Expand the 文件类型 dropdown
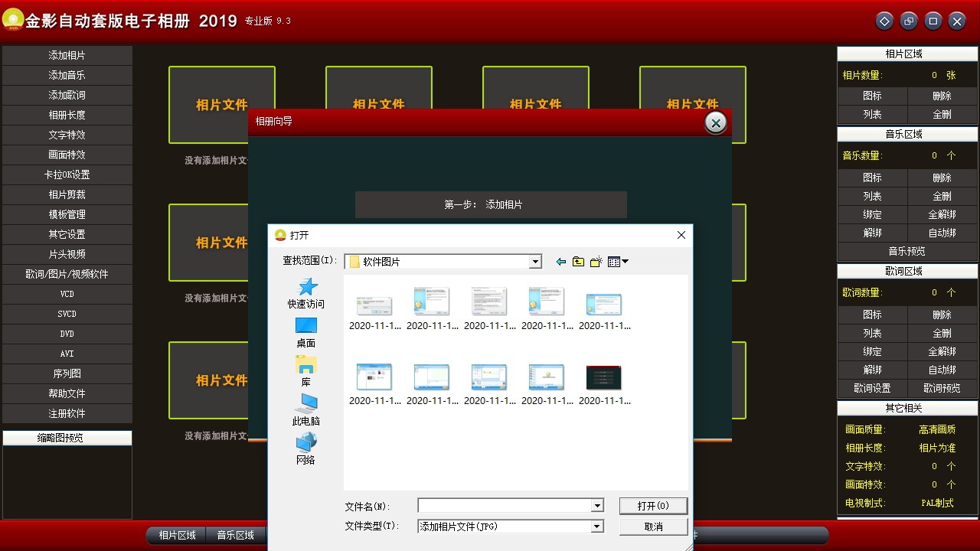Image resolution: width=980 pixels, height=551 pixels. click(x=597, y=527)
